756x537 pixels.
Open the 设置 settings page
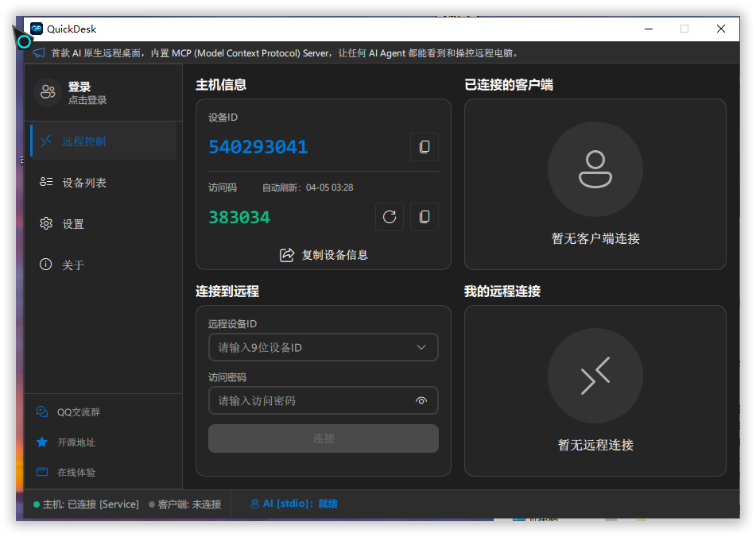(73, 224)
